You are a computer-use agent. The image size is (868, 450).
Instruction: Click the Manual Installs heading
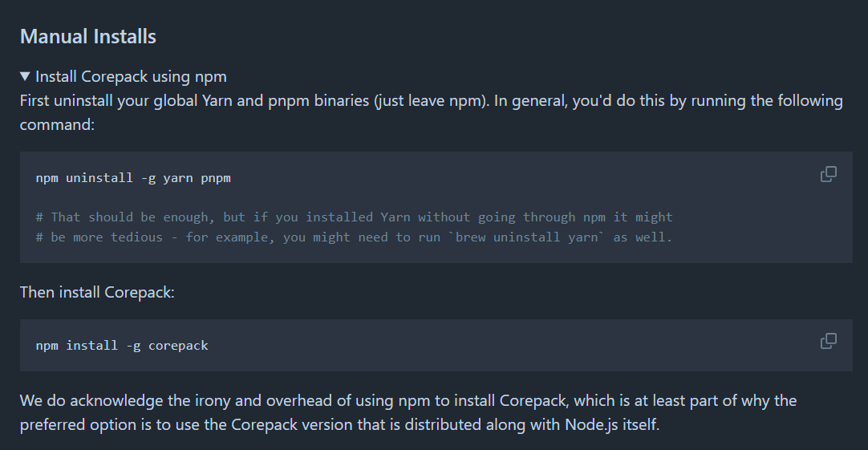click(x=87, y=36)
